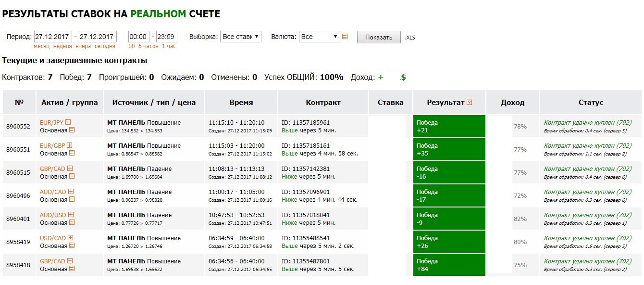Open AUD/CAD asset link
644x285 pixels.
pos(53,192)
